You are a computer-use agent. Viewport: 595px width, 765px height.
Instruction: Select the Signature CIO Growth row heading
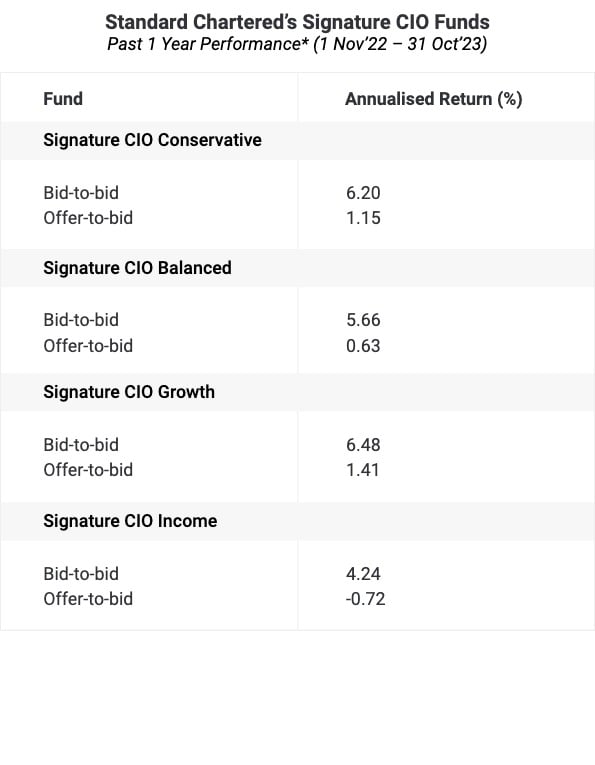pos(129,392)
